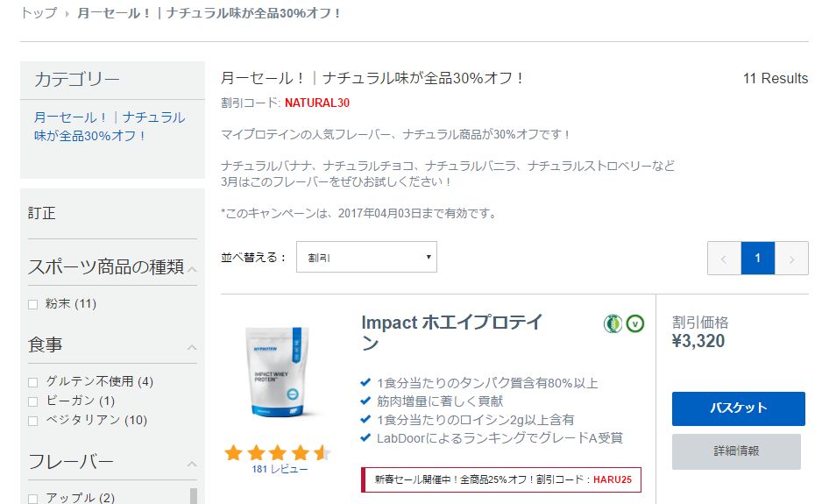
Task: Click the next page arrow in pagination
Action: tap(791, 258)
